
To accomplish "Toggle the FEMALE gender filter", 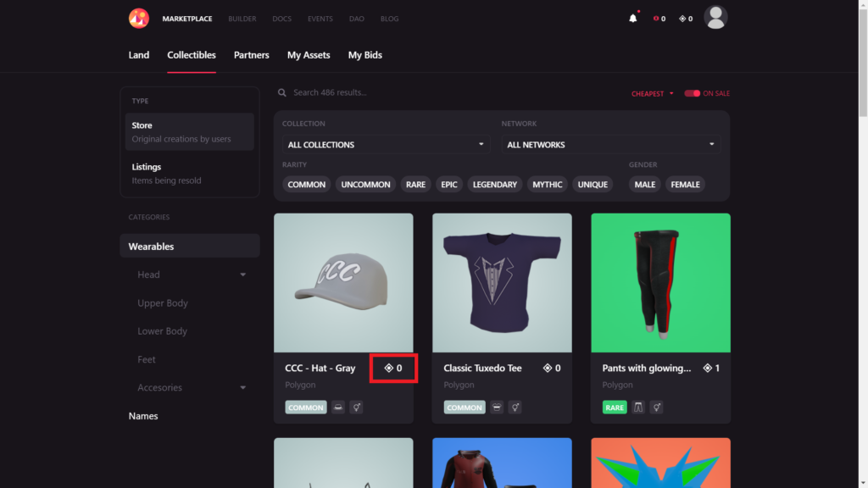I will pyautogui.click(x=685, y=184).
